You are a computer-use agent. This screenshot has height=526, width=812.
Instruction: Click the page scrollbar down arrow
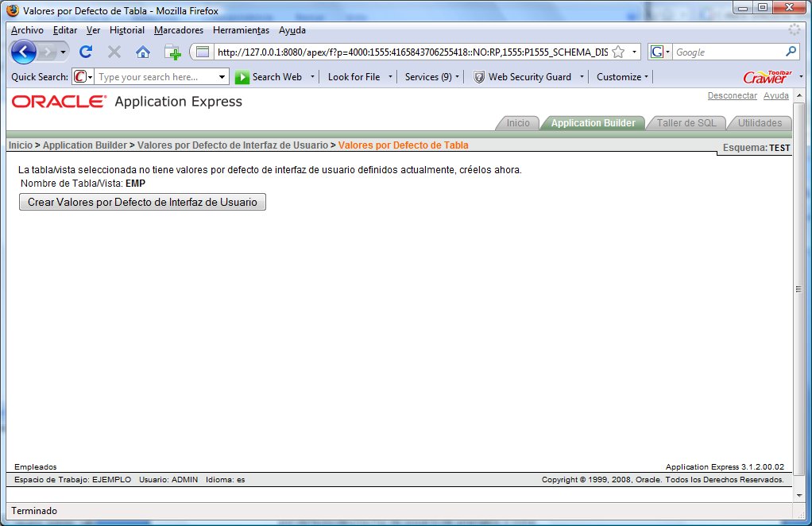pyautogui.click(x=799, y=496)
